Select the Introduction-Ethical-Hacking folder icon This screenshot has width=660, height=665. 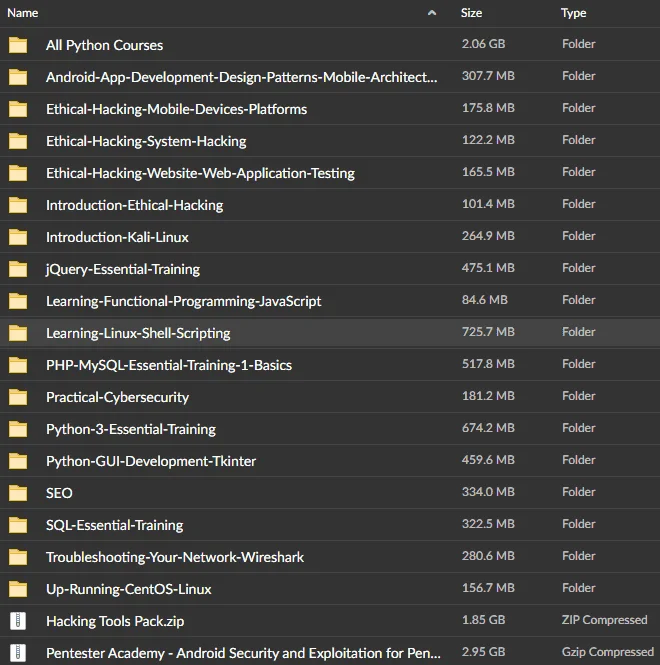pyautogui.click(x=18, y=205)
